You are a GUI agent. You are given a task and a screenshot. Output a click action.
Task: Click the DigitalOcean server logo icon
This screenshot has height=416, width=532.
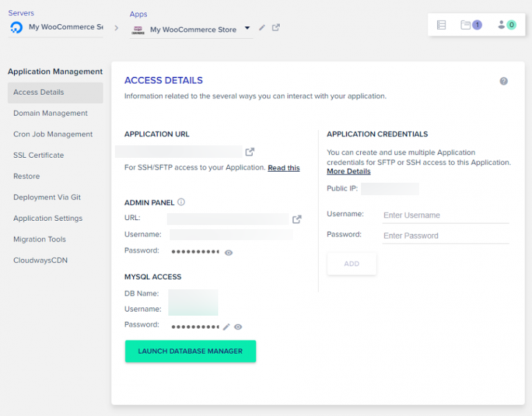coord(17,27)
